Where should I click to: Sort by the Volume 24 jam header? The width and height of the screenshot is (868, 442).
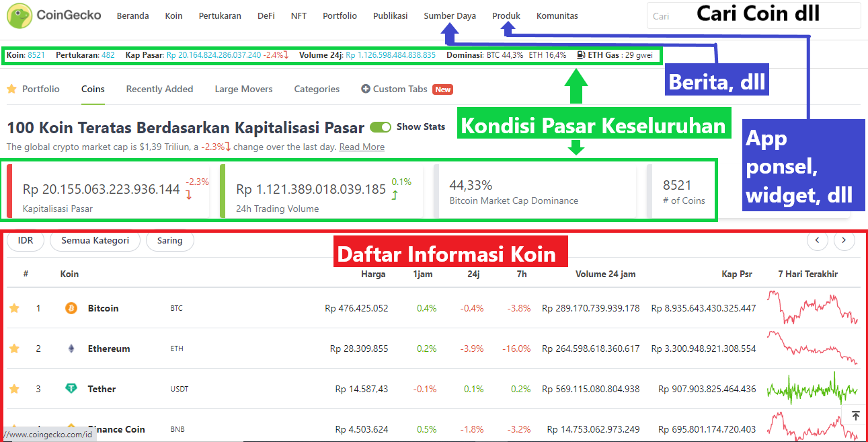point(605,274)
